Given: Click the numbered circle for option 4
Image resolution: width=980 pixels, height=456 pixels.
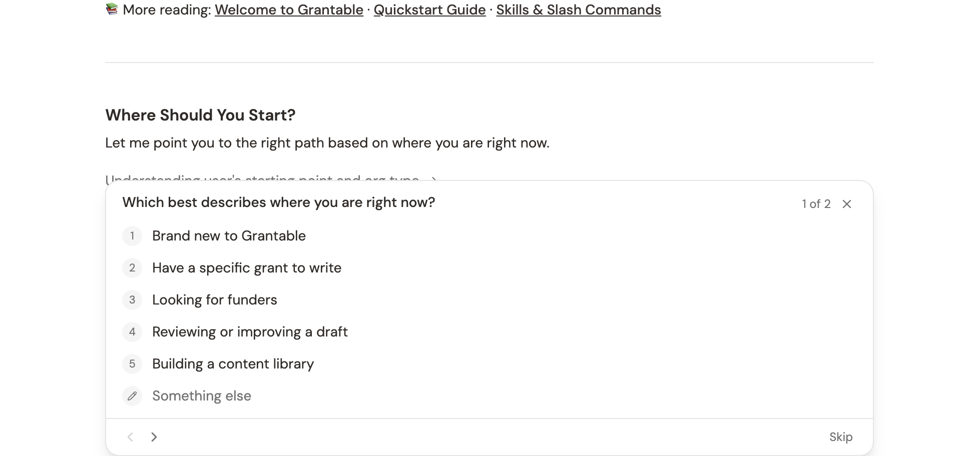Looking at the screenshot, I should tap(132, 332).
